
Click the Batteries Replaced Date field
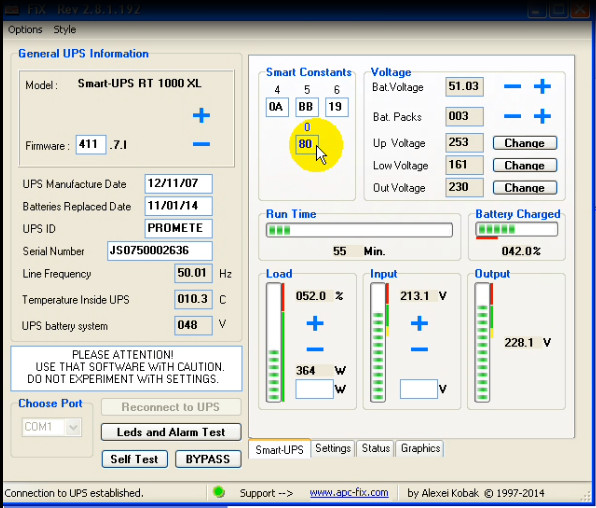click(178, 206)
